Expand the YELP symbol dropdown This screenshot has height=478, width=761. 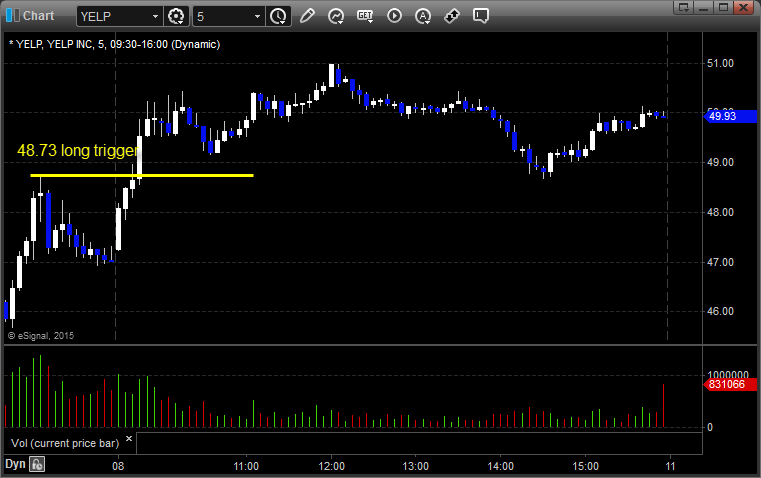pyautogui.click(x=155, y=16)
